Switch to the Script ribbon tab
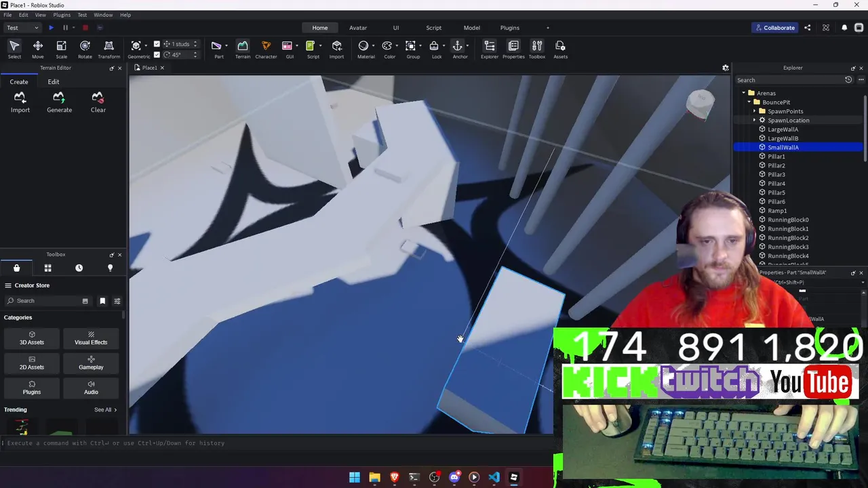 (x=434, y=28)
